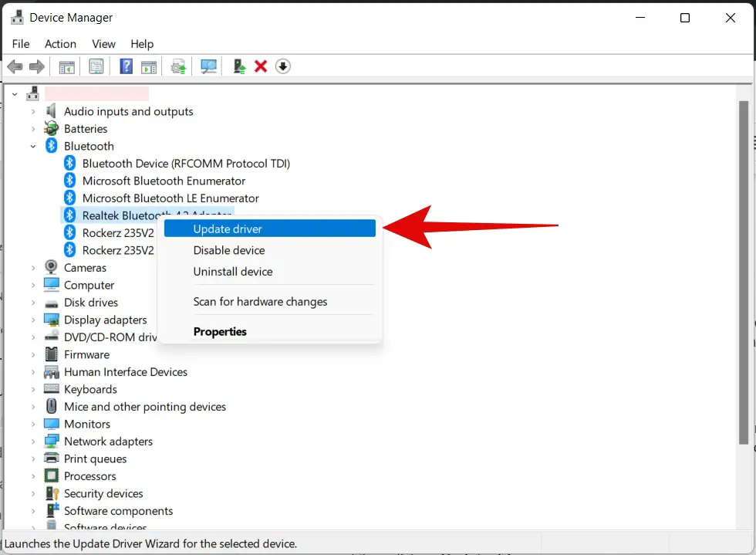This screenshot has height=555, width=756.
Task: Click the Firmware chip icon
Action: coord(51,354)
